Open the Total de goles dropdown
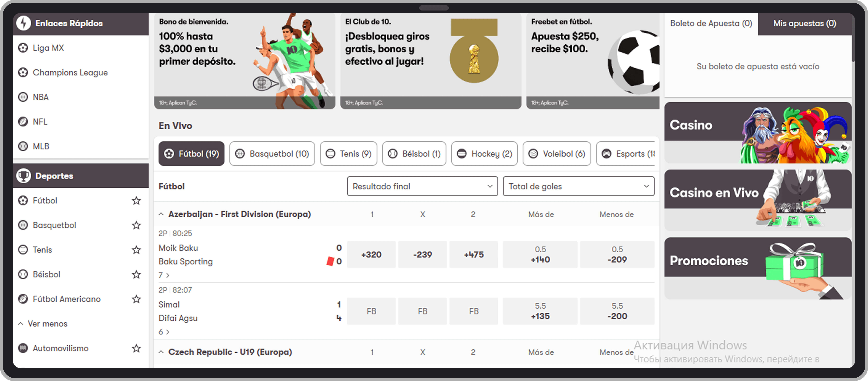868x381 pixels. (578, 186)
